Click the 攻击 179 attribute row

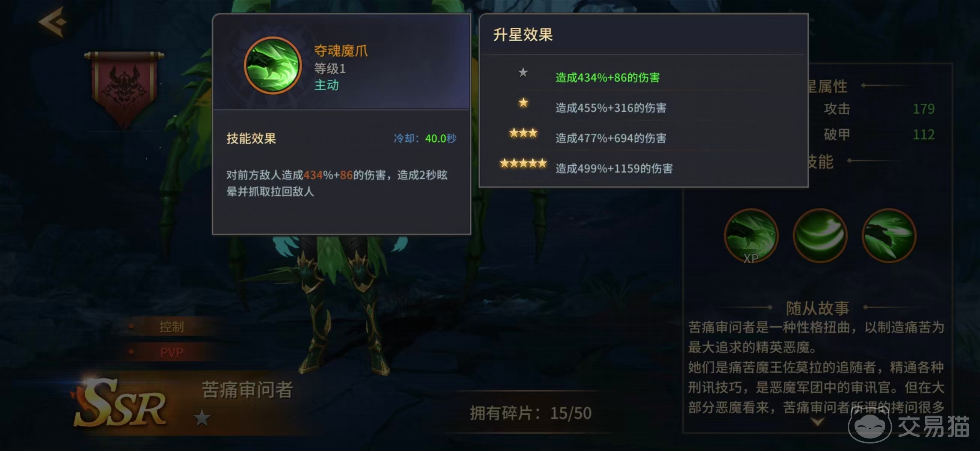(879, 109)
